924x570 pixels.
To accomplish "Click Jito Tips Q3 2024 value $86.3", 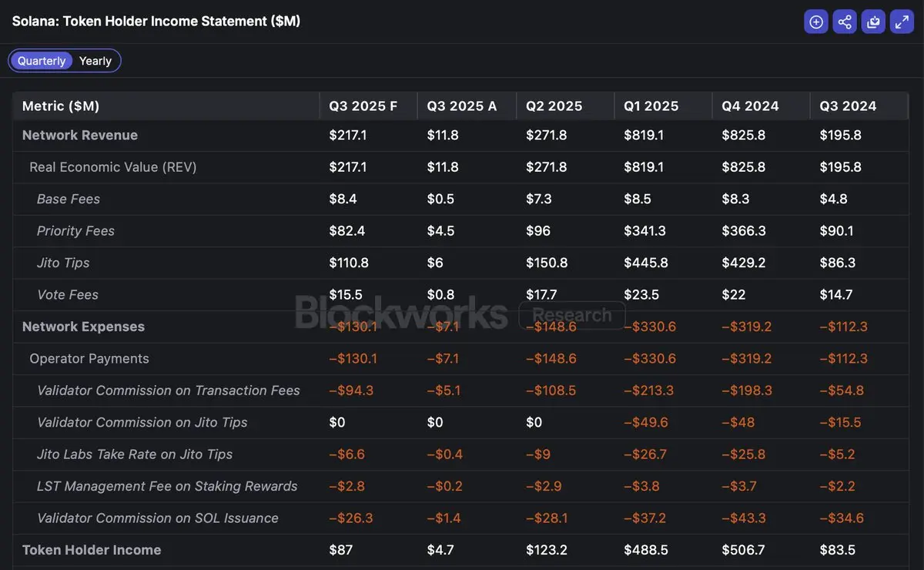I will [837, 263].
